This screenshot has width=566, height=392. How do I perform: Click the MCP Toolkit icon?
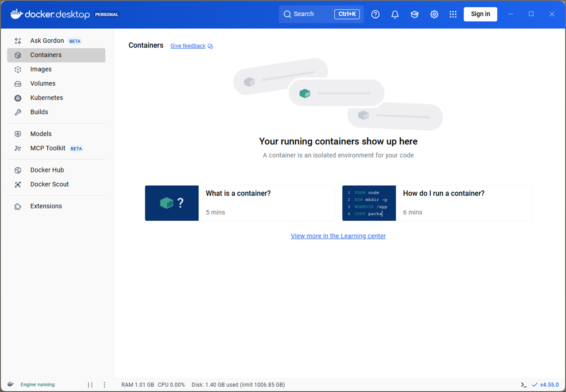click(18, 148)
